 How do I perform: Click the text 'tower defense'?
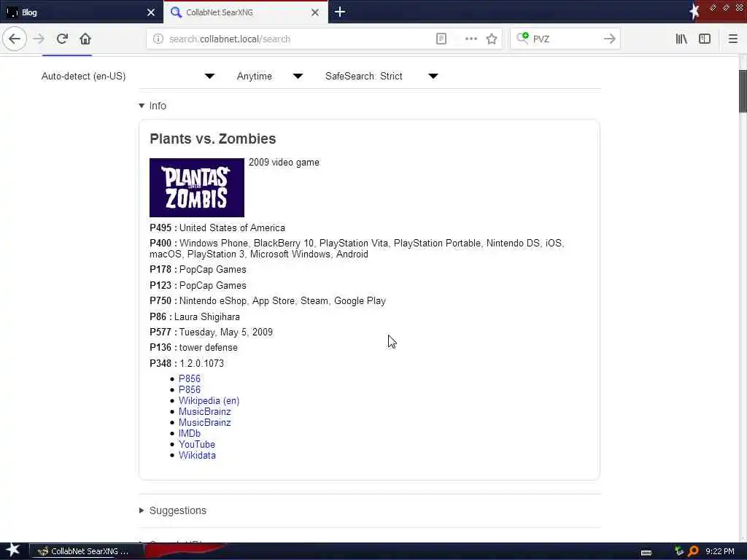(x=208, y=348)
